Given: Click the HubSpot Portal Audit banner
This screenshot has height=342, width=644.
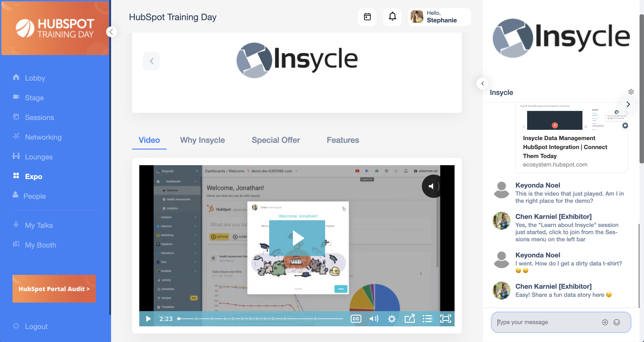Looking at the screenshot, I should tap(54, 289).
